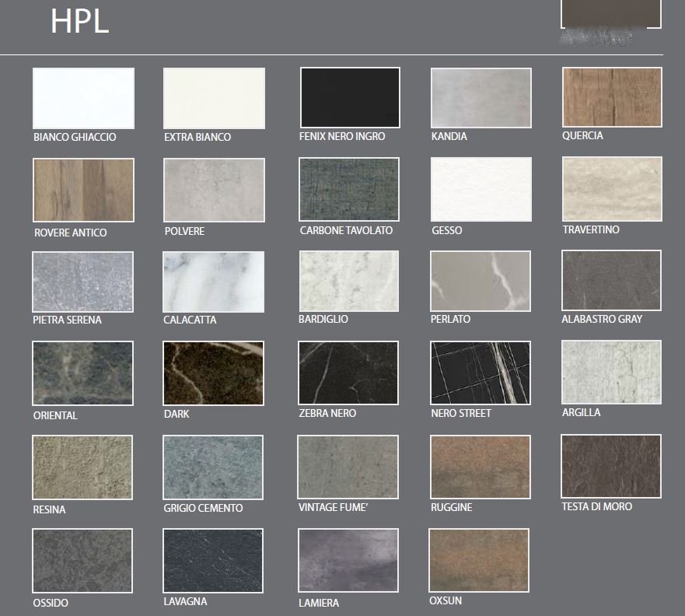Select the Alabastro Gray swatch
The width and height of the screenshot is (685, 616).
(x=611, y=281)
